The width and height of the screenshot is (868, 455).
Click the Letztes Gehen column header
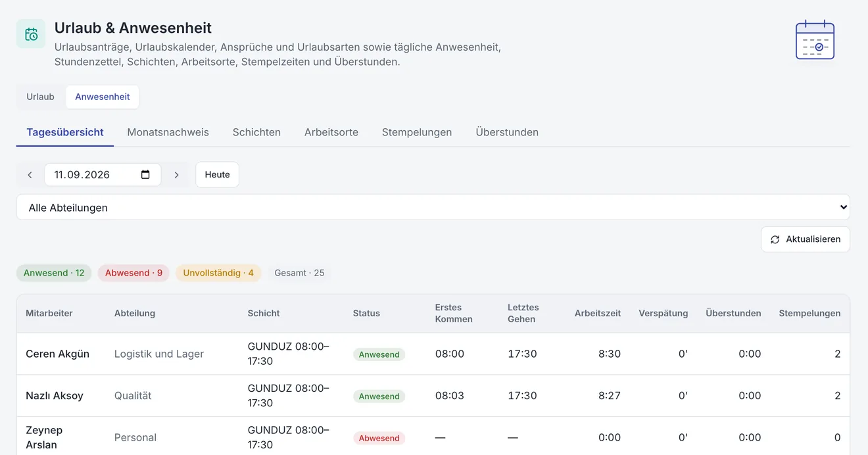(x=523, y=314)
